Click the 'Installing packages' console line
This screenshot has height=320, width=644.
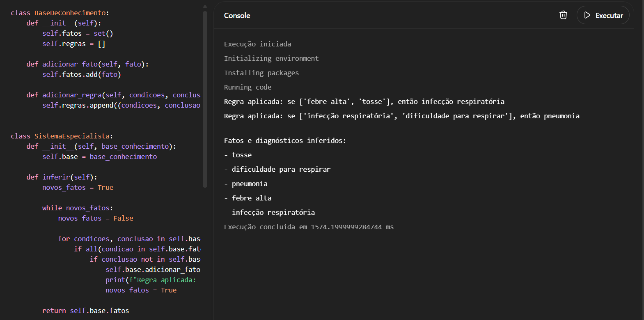tap(261, 73)
